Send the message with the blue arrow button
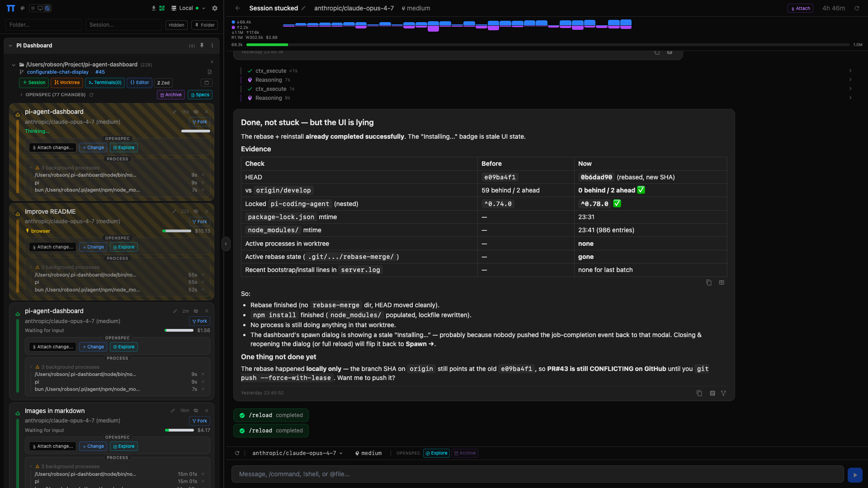868x488 pixels. tap(855, 475)
